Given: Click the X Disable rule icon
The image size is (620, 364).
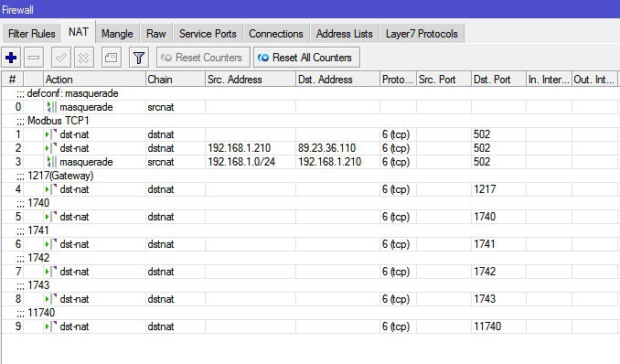Looking at the screenshot, I should (x=83, y=58).
